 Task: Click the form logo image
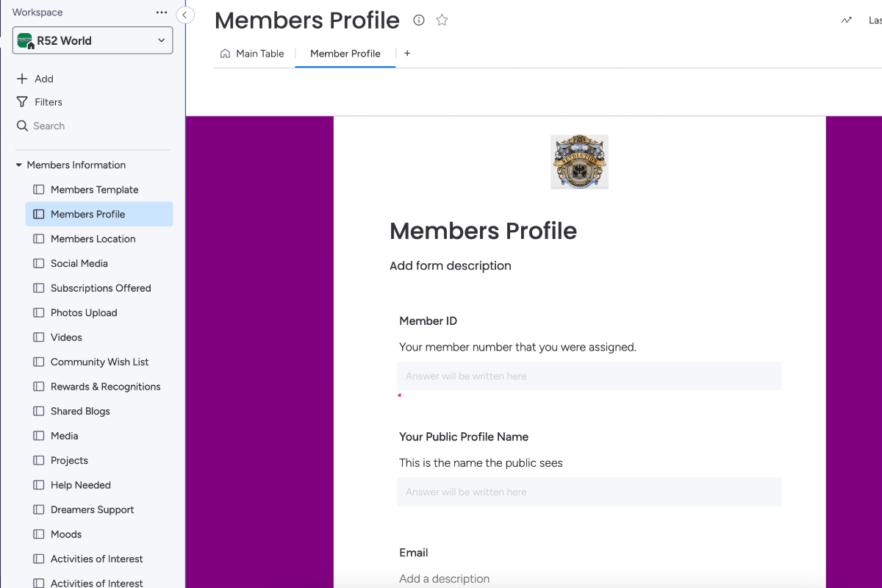(579, 162)
